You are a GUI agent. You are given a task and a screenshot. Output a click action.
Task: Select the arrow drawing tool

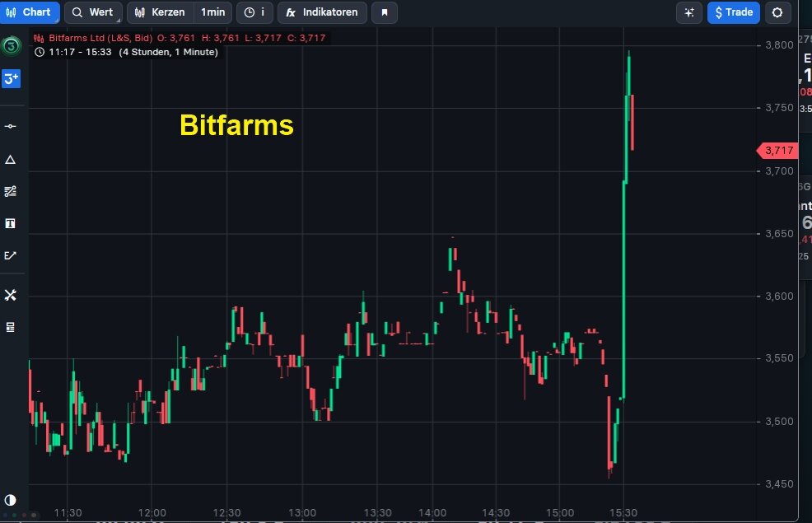coord(11,255)
